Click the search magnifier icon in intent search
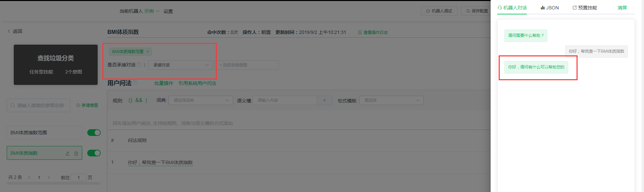The height and width of the screenshot is (192, 644). point(12,105)
